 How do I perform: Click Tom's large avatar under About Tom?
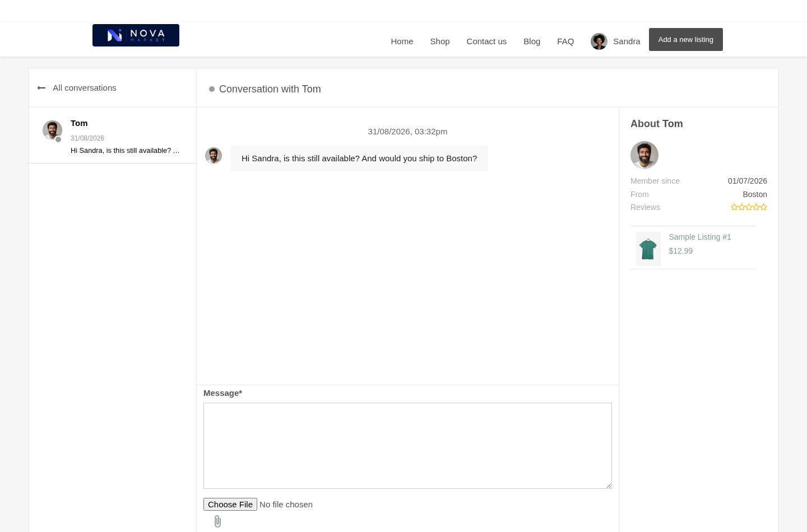click(x=644, y=155)
